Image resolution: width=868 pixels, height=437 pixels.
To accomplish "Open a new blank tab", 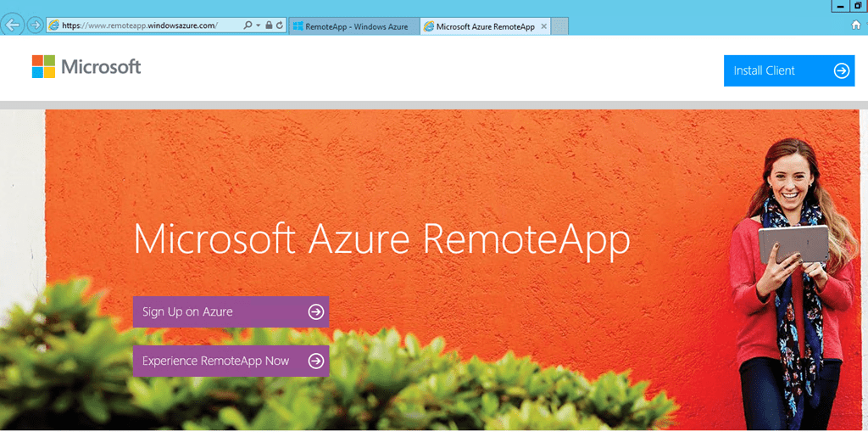I will [x=559, y=26].
